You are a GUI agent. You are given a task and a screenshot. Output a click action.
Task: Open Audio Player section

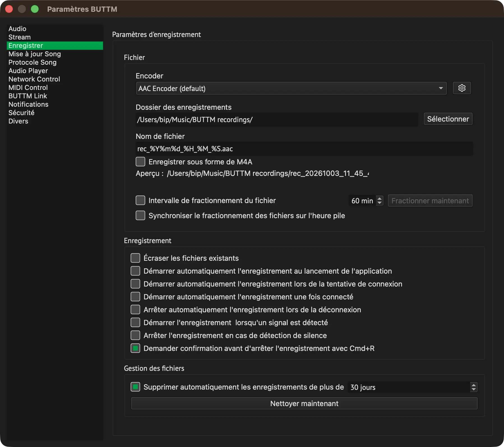point(55,71)
